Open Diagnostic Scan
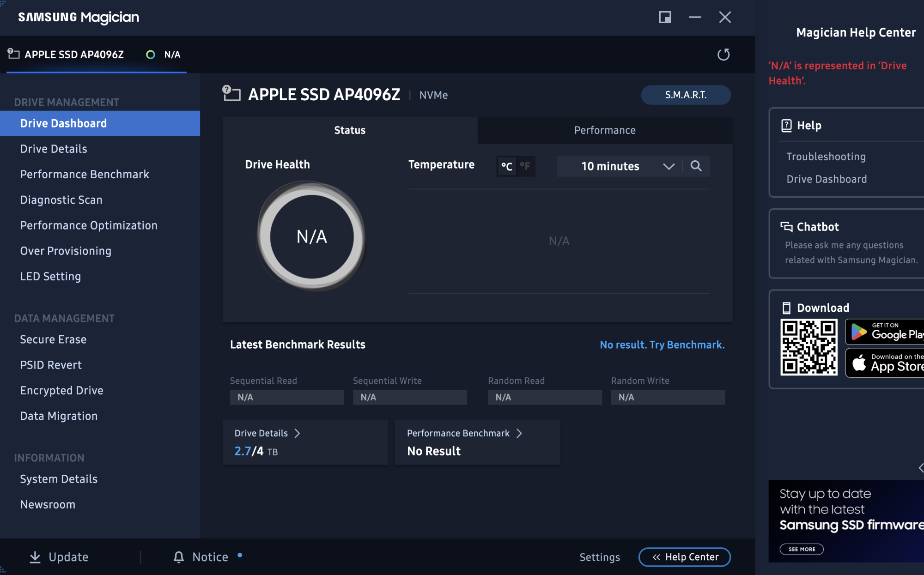The height and width of the screenshot is (575, 924). (x=61, y=200)
